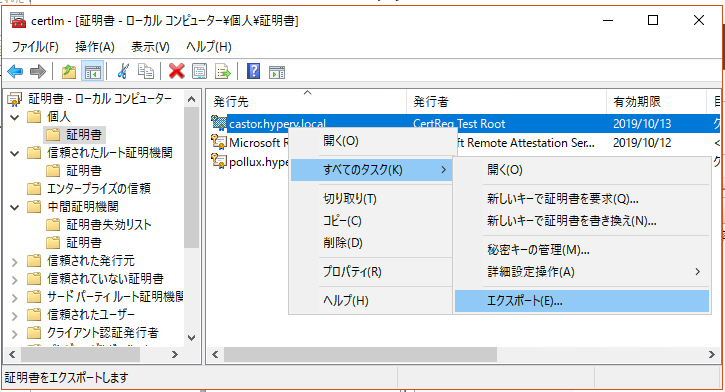Toggle console tree show/hide toolbar icon

pyautogui.click(x=92, y=72)
